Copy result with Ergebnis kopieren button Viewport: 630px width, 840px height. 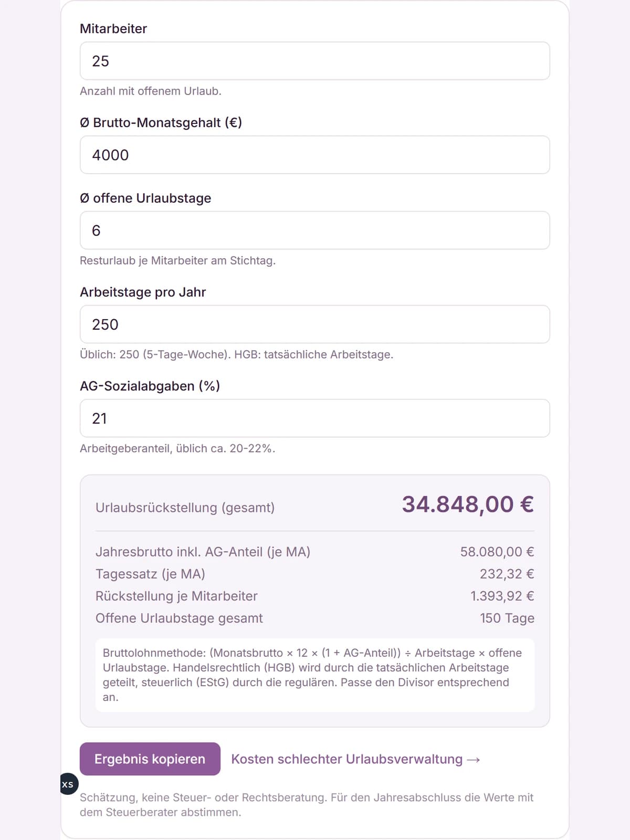[150, 759]
